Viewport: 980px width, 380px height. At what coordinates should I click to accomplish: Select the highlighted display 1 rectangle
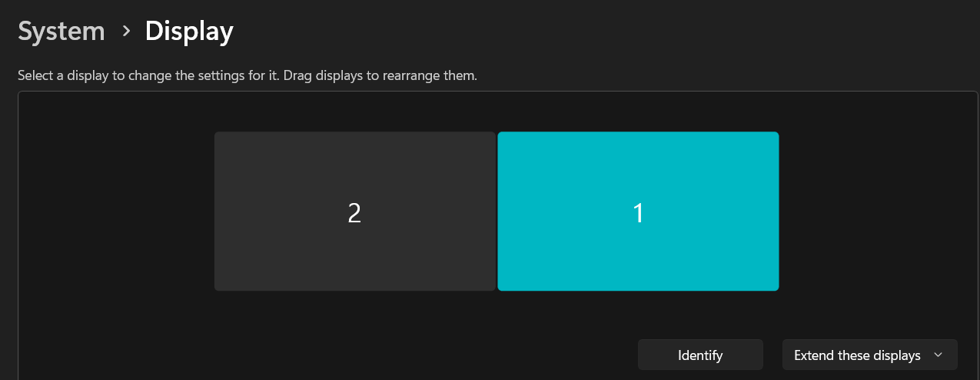click(x=638, y=212)
